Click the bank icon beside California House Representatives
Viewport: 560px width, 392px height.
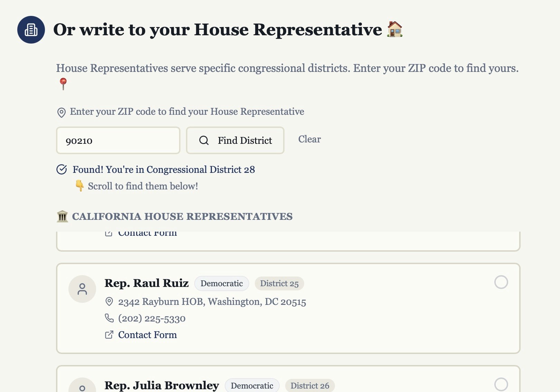point(62,216)
